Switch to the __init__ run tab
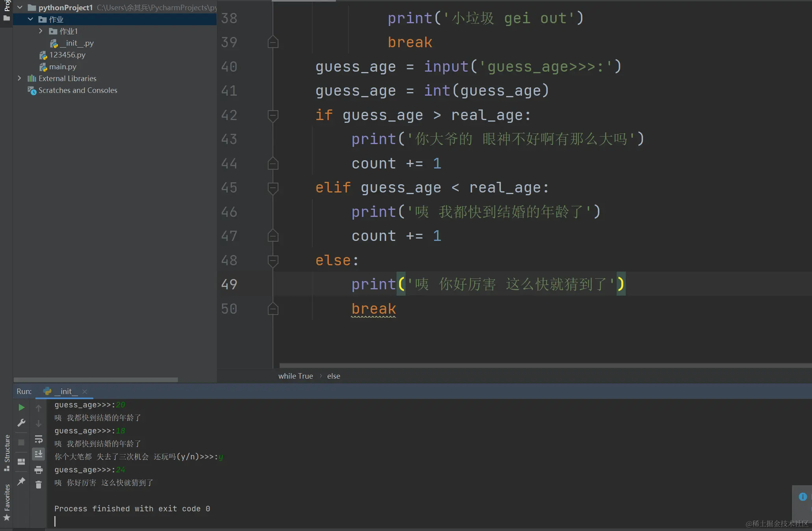Screen dimensions: 812x531 (x=65, y=391)
